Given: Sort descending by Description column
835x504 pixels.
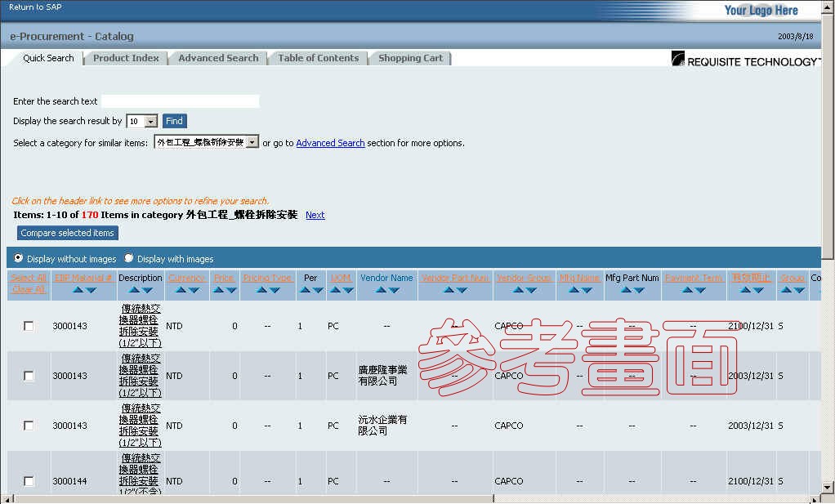Looking at the screenshot, I should pyautogui.click(x=147, y=290).
